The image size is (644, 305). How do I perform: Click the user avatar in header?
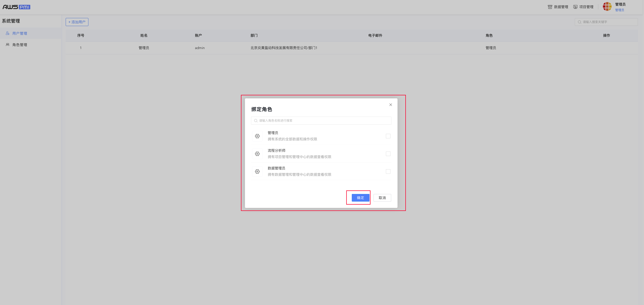pos(607,7)
